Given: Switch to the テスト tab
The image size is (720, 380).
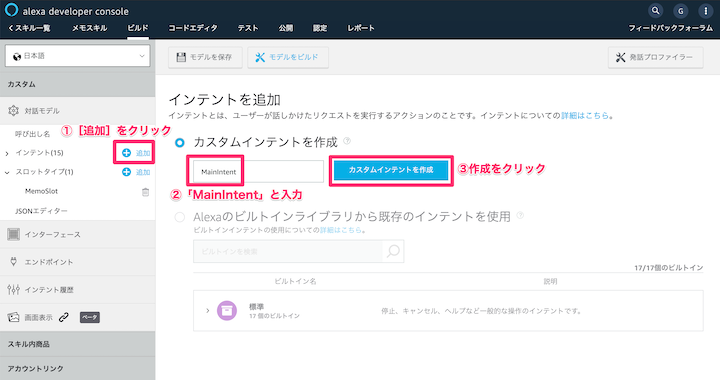Looking at the screenshot, I should click(x=248, y=28).
